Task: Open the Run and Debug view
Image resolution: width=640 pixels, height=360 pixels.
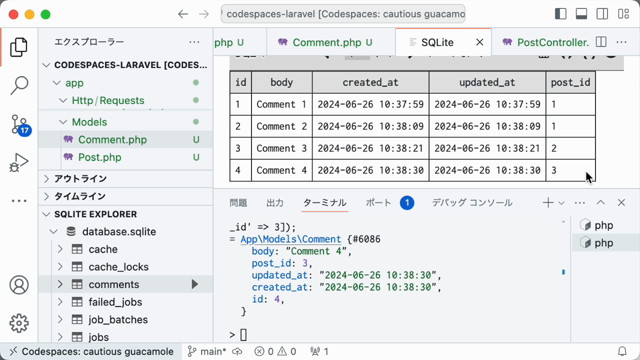Action: point(19,162)
